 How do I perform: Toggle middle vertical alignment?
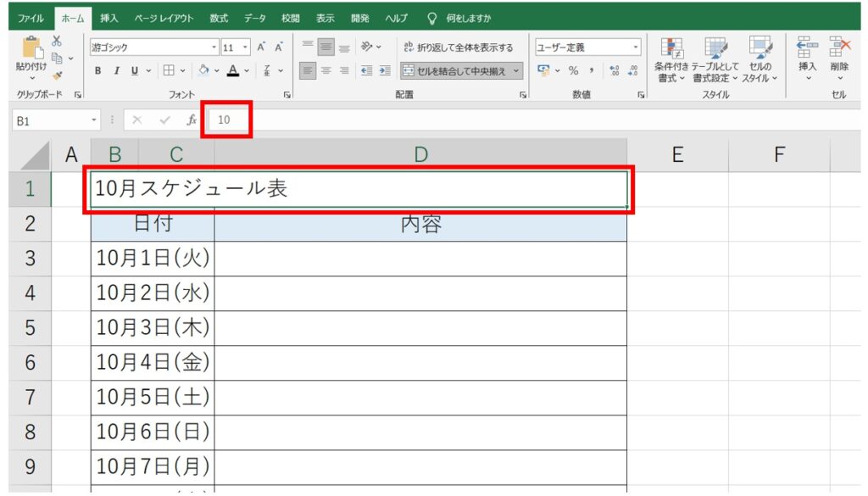click(x=326, y=47)
